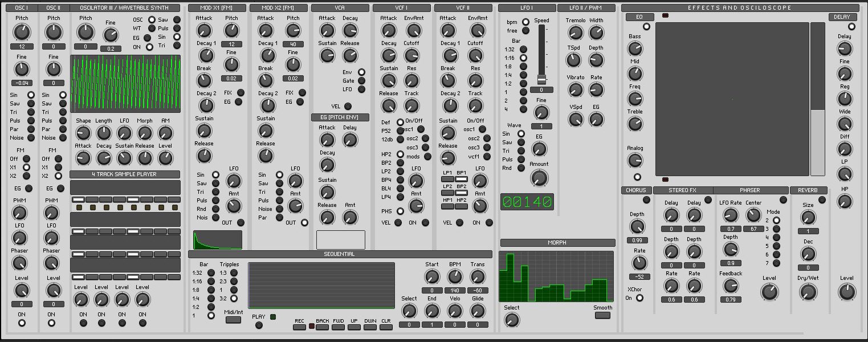Set OSC I FM to Off
Screen dimensions: 868x342
click(x=26, y=159)
